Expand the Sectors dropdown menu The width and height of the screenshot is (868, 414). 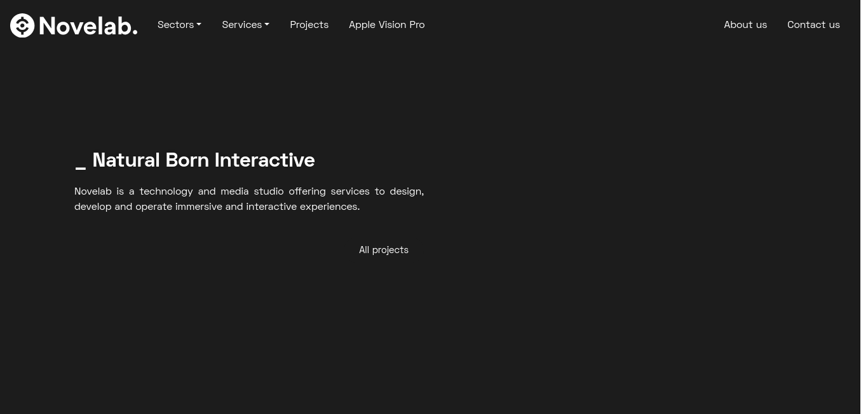[x=179, y=25]
